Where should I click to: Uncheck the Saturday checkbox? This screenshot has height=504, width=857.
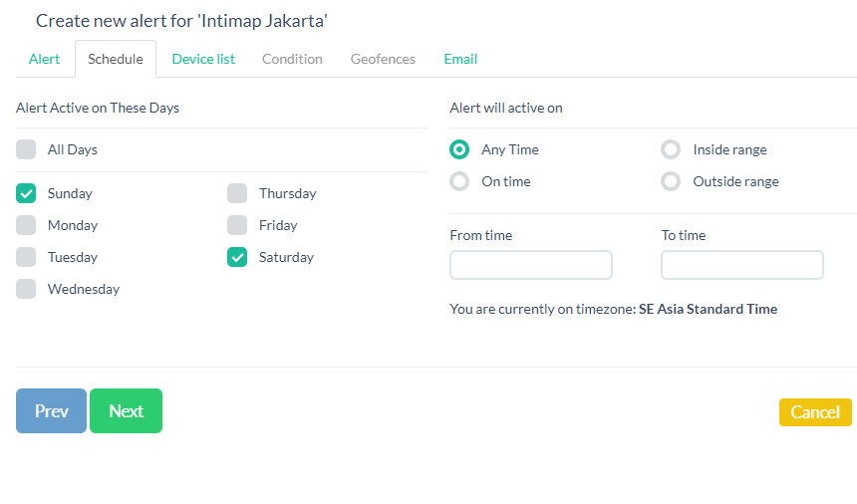click(x=237, y=258)
